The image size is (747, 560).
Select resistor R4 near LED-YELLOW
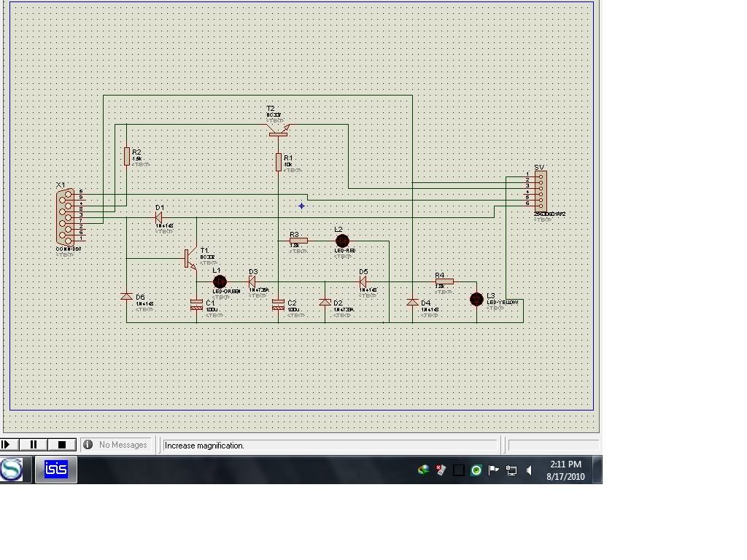[x=445, y=281]
